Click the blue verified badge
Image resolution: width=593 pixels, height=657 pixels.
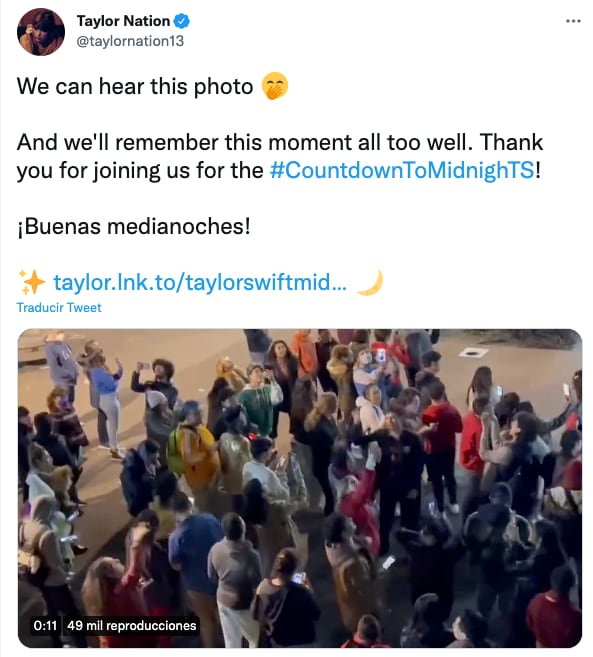[x=181, y=21]
